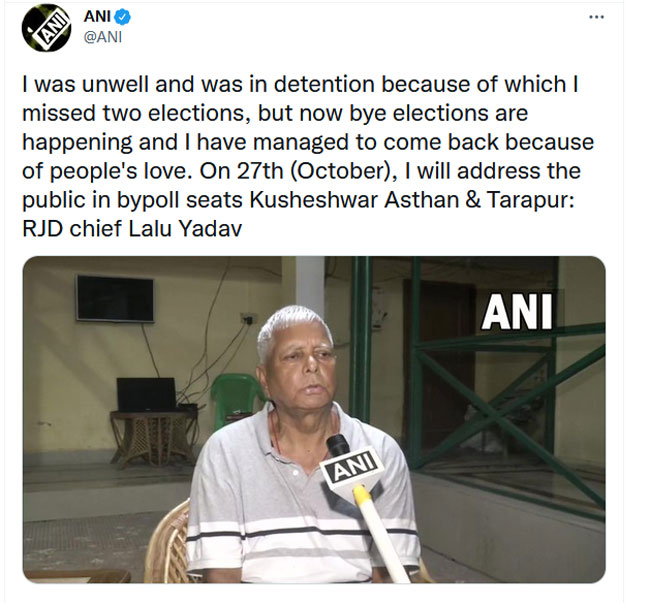Click the words "RJD chief Lalu Yadav"

pyautogui.click(x=132, y=228)
